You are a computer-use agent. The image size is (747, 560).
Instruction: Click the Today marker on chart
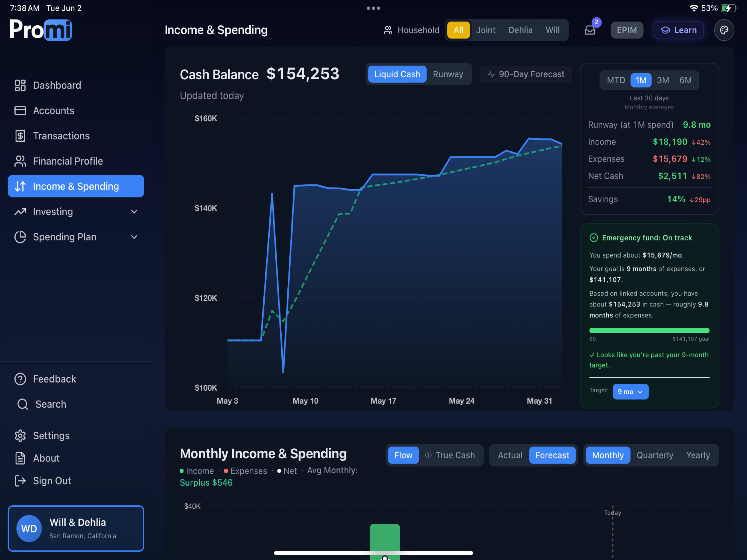(612, 512)
